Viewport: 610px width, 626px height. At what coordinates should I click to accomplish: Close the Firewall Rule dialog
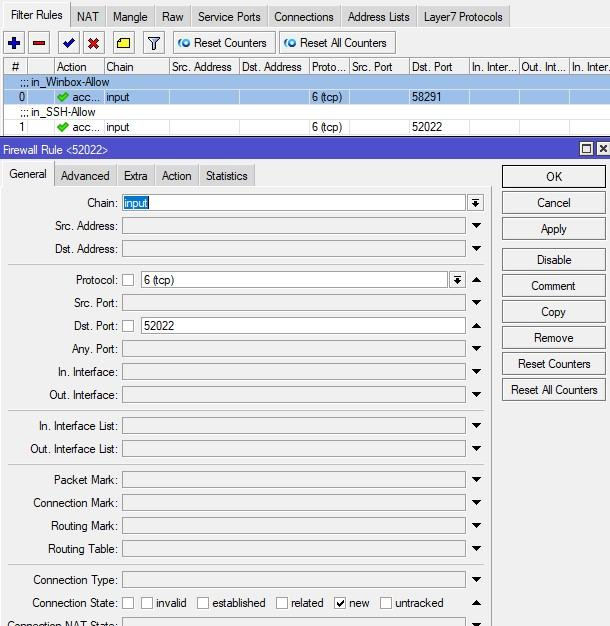tap(603, 149)
